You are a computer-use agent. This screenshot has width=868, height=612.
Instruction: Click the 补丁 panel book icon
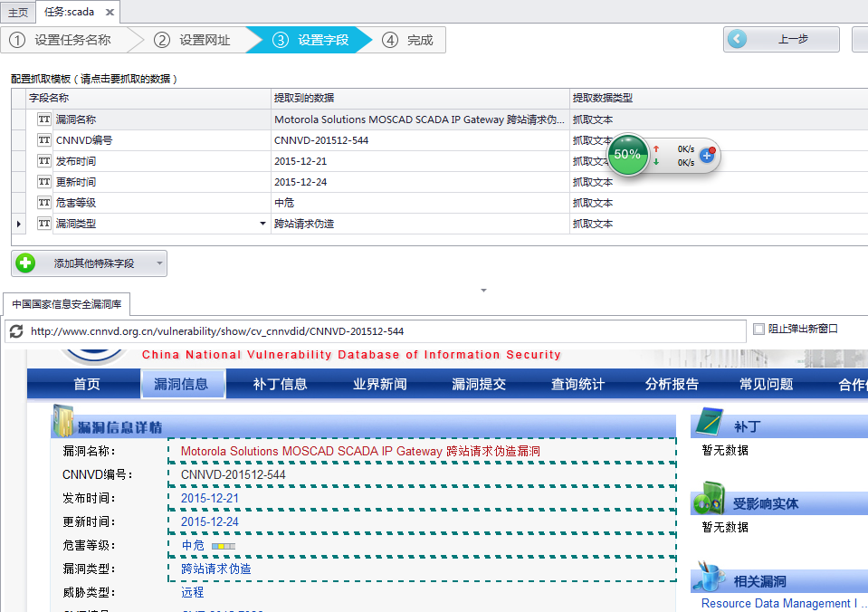pos(709,422)
